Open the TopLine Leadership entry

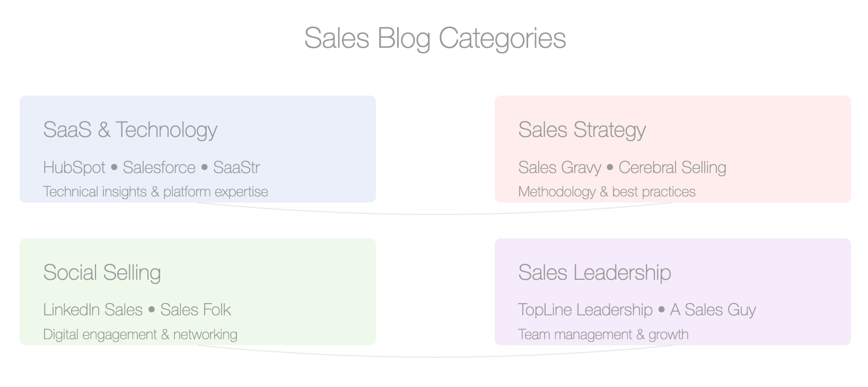(585, 310)
